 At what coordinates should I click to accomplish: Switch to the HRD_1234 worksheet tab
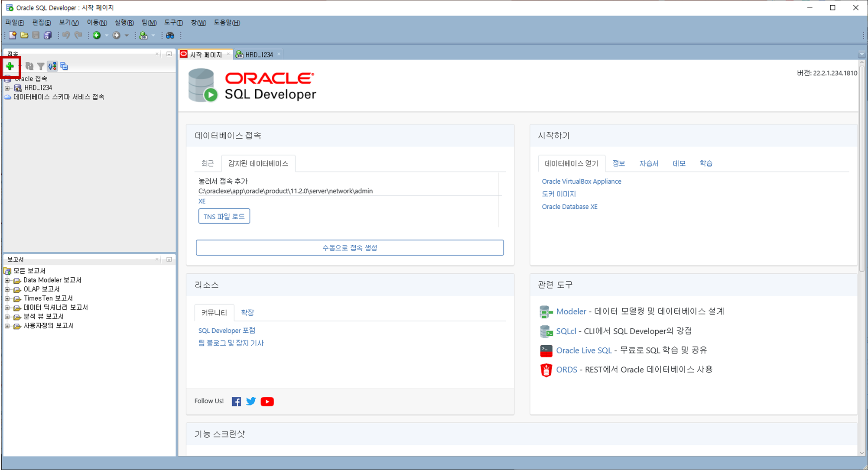pyautogui.click(x=259, y=55)
